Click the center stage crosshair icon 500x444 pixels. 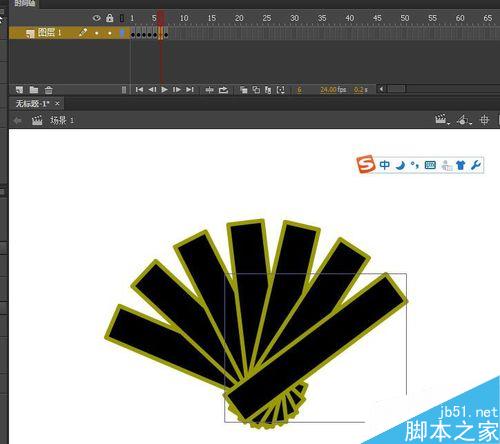tap(484, 119)
